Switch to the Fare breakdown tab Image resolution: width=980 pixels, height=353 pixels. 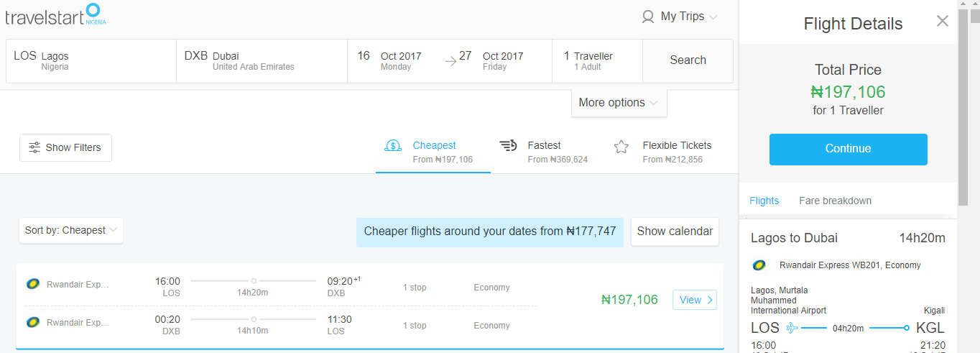836,201
